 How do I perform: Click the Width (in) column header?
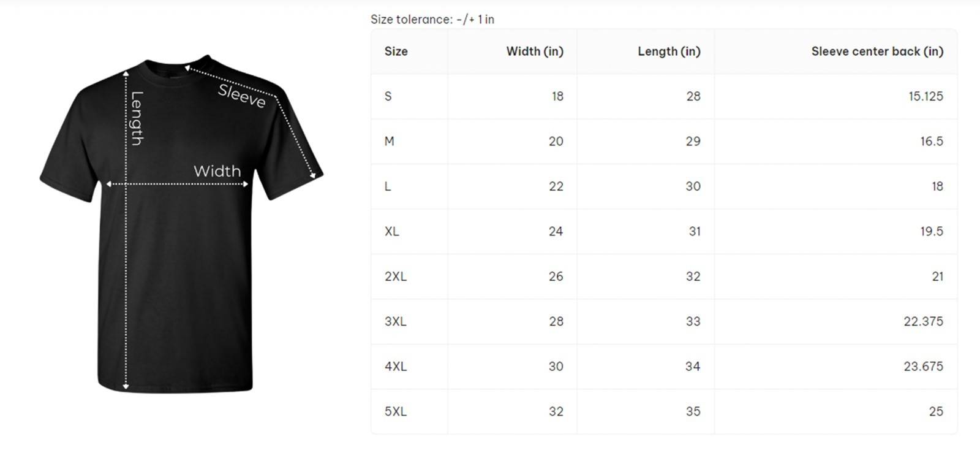click(535, 51)
